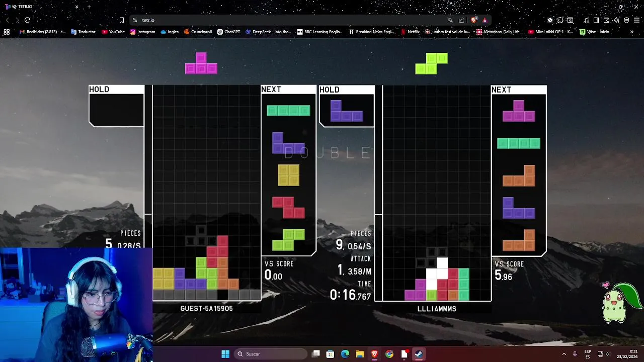This screenshot has width=644, height=362.
Task: Click the GUEST-5A15905 player name
Action: coord(206,309)
